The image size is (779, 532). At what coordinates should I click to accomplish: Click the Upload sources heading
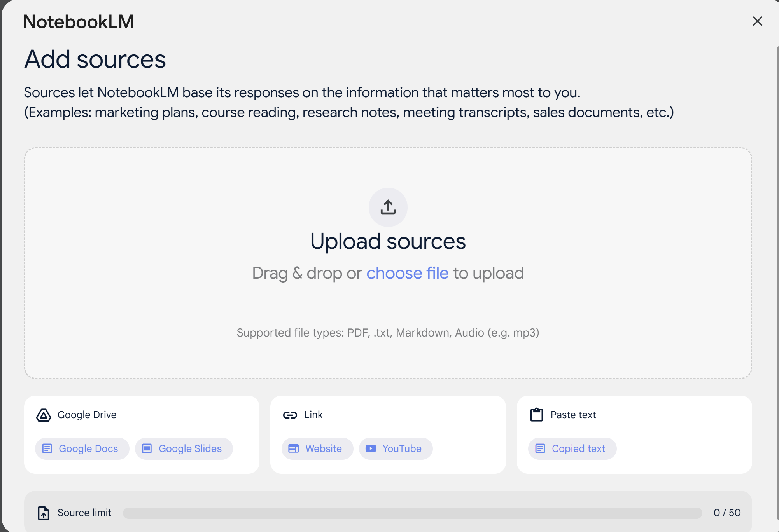388,241
